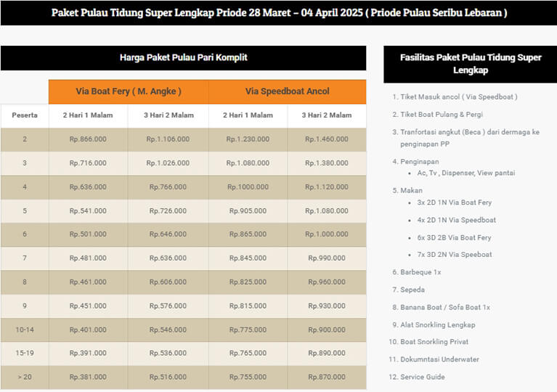557x392 pixels.
Task: Click the > 20 participants row label
Action: tap(25, 377)
